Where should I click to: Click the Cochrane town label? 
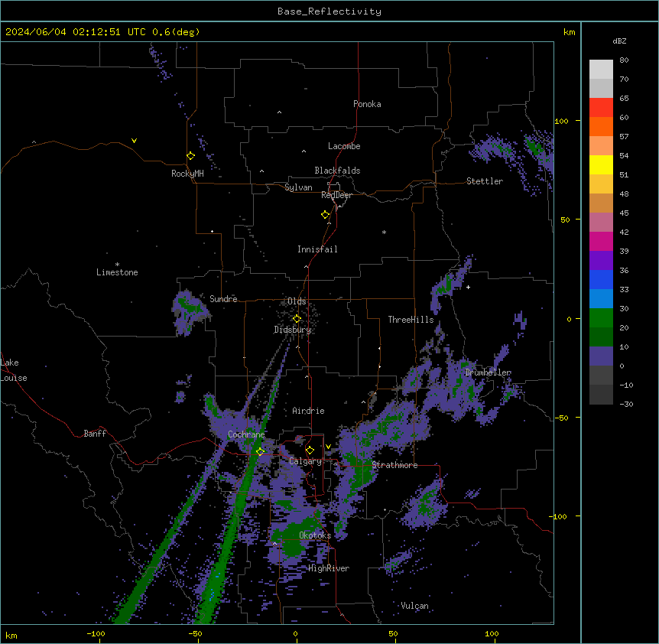[246, 434]
